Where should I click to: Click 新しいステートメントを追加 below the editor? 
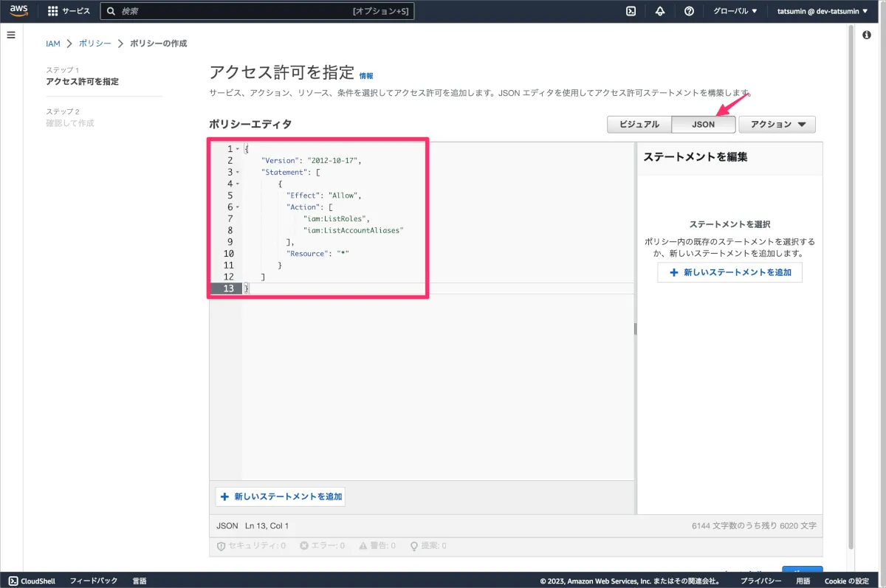pos(281,497)
